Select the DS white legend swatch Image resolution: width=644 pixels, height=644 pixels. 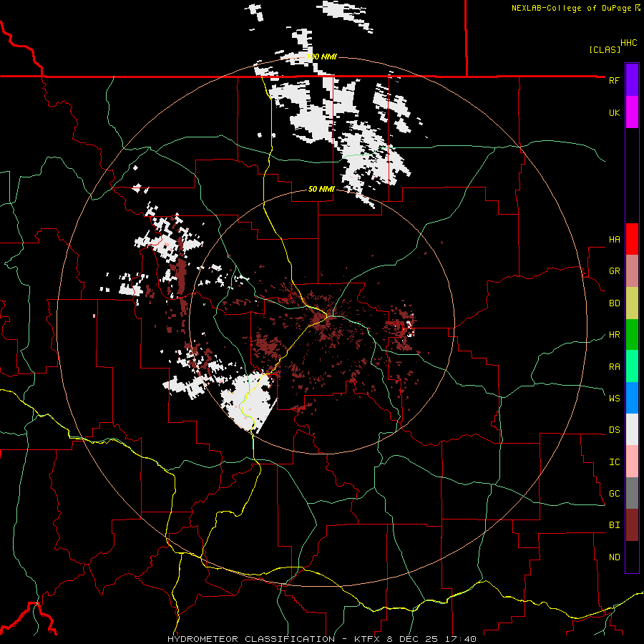pyautogui.click(x=632, y=429)
